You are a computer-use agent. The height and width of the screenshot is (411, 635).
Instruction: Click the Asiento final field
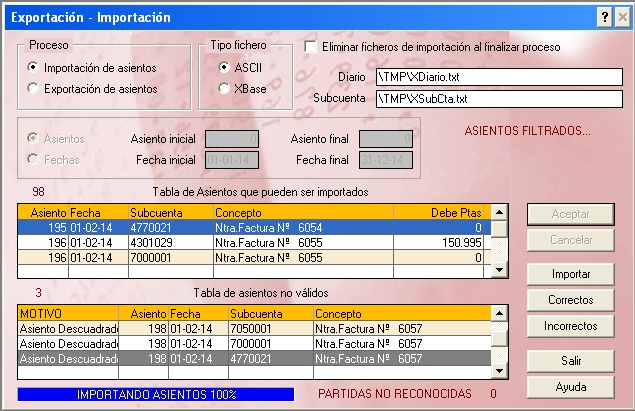(386, 139)
